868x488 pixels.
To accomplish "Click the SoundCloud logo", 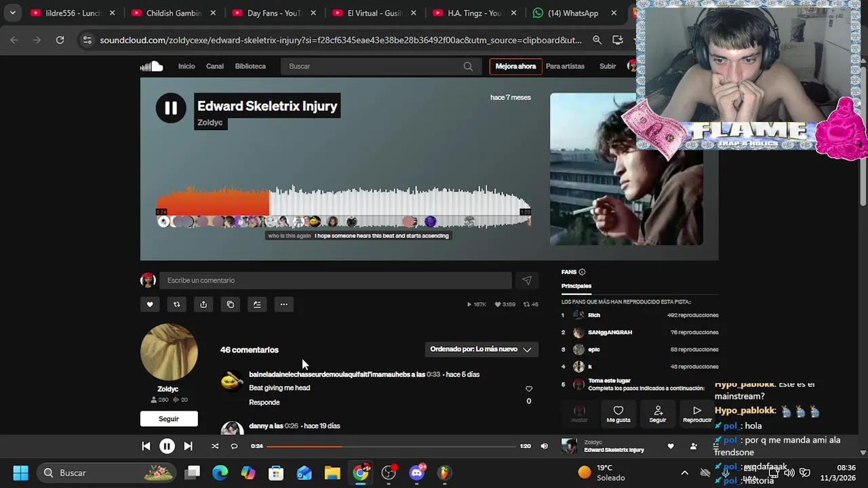I will click(x=151, y=66).
